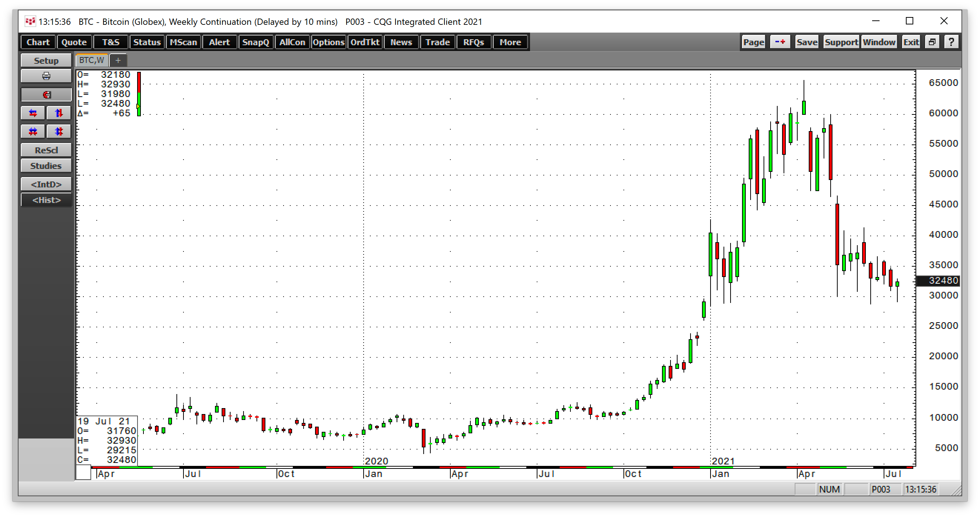The height and width of the screenshot is (517, 980).
Task: Open the Support menu button
Action: tap(841, 42)
